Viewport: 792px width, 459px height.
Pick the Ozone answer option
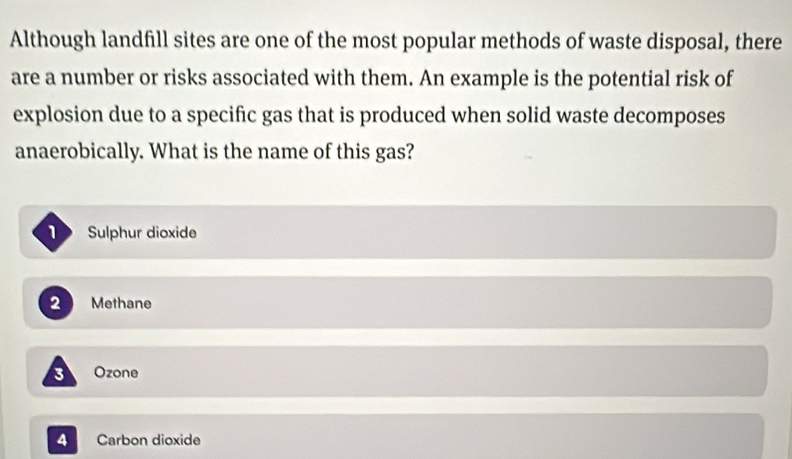[400, 372]
